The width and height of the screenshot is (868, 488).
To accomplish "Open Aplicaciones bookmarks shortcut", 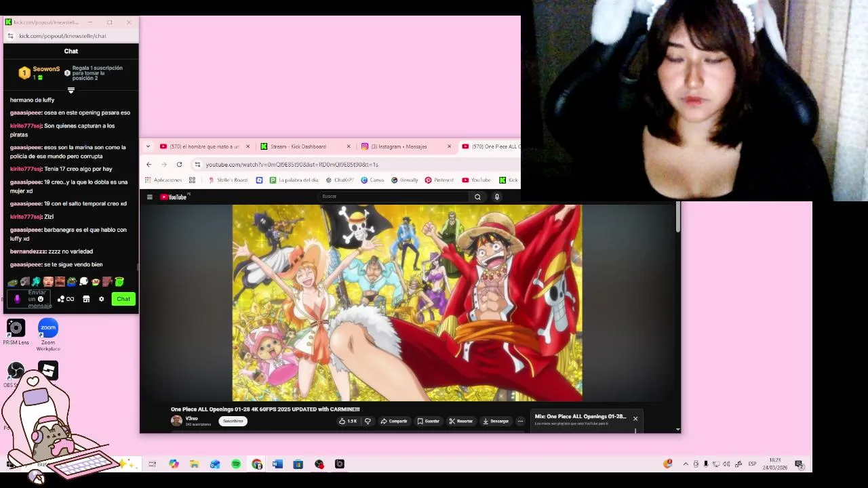I will (x=163, y=180).
